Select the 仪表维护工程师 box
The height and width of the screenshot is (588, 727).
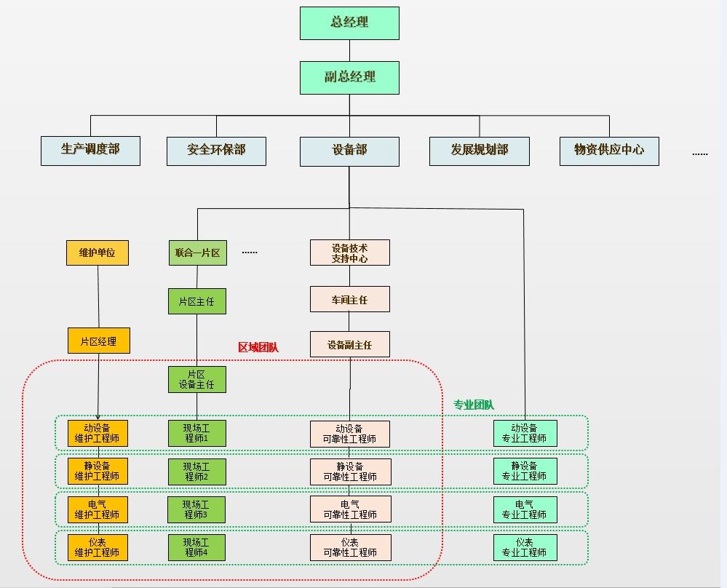[98, 548]
